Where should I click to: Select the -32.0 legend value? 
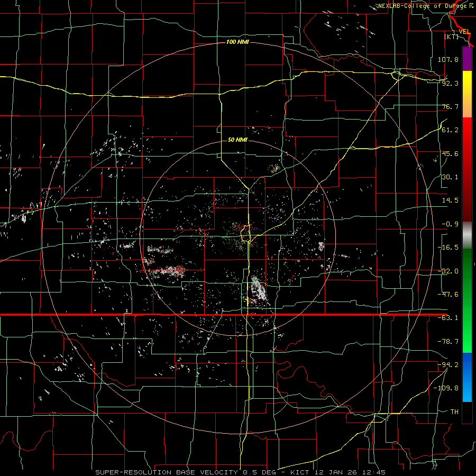(448, 271)
